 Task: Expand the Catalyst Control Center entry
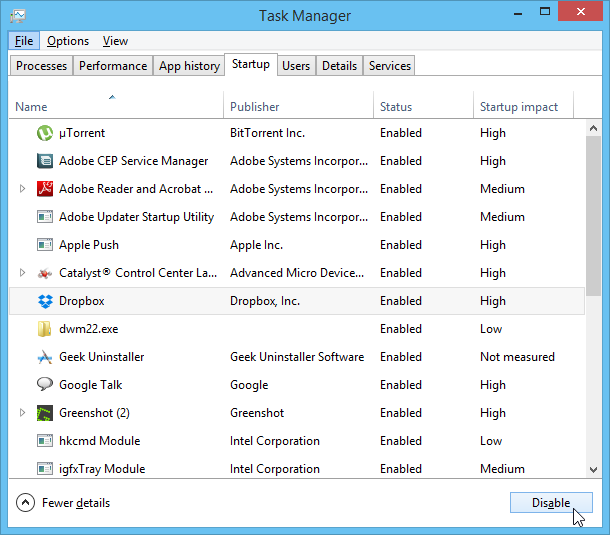coord(23,273)
